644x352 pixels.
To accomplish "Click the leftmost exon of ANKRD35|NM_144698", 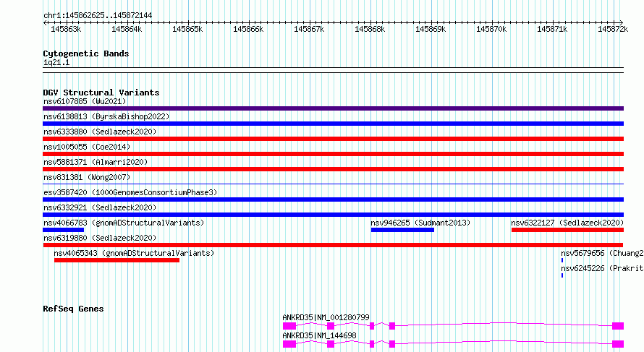I will point(289,344).
